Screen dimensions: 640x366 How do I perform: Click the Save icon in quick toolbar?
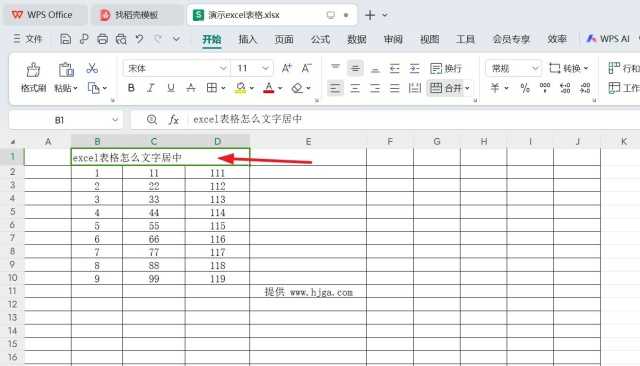point(65,39)
